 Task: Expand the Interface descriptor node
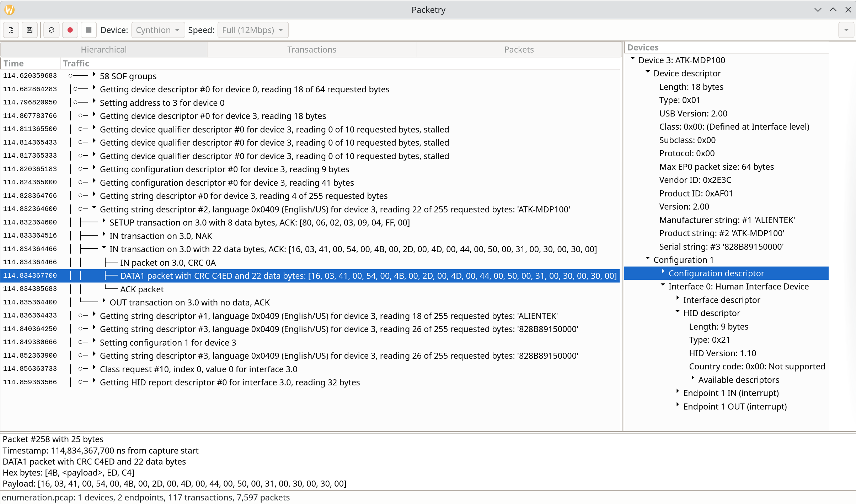(678, 298)
